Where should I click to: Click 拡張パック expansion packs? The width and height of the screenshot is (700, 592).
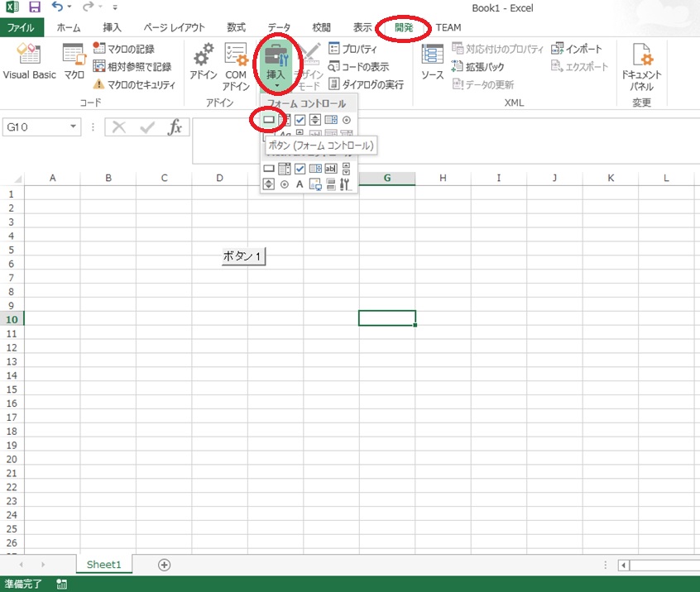point(477,66)
